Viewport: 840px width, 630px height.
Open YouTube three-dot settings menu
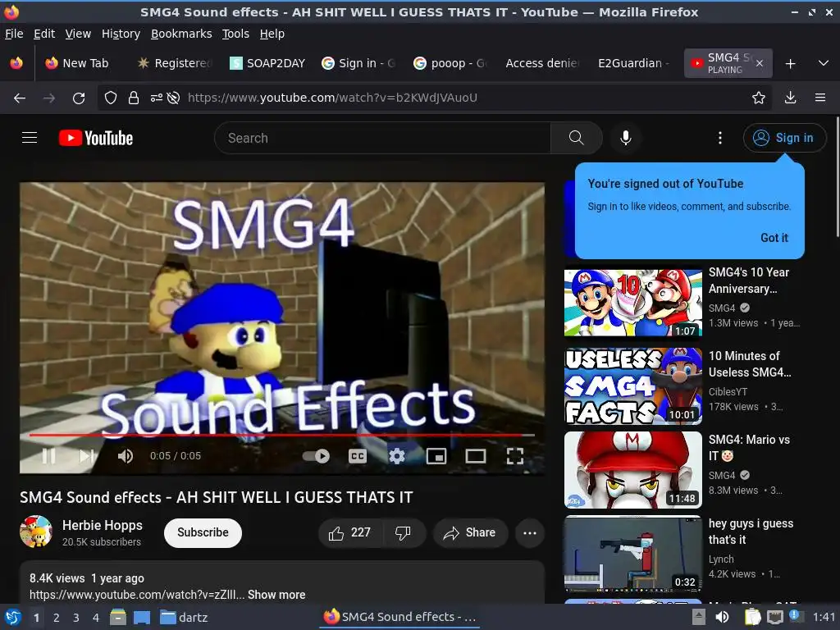point(720,138)
